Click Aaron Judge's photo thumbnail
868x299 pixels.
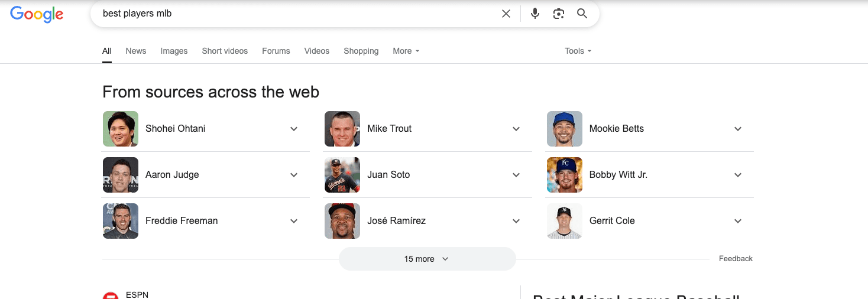pos(121,175)
